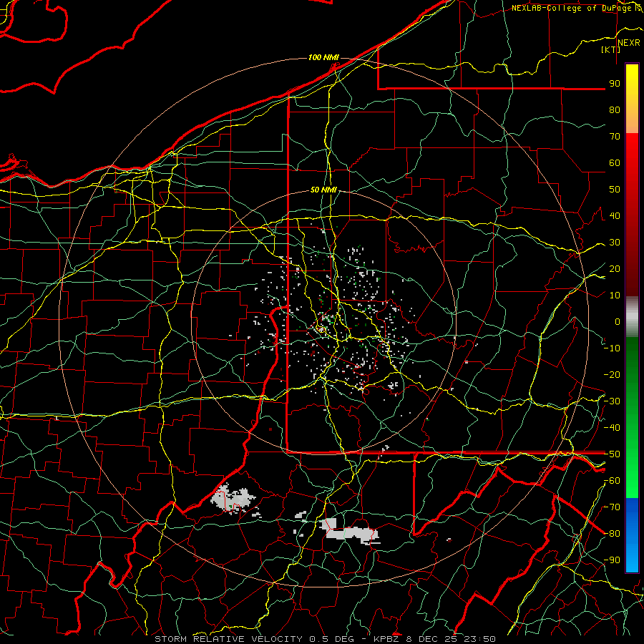Select the -60 value on velocity scale
The image size is (644, 644).
coord(612,481)
